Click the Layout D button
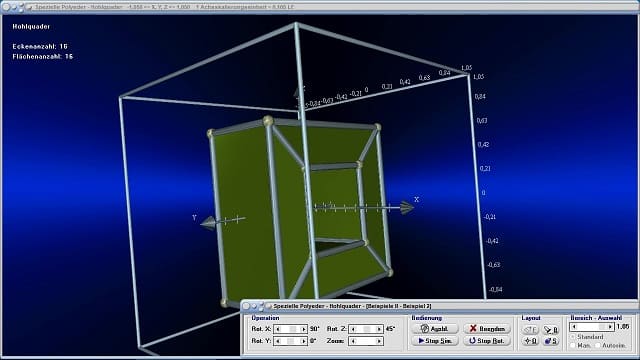 pos(530,341)
